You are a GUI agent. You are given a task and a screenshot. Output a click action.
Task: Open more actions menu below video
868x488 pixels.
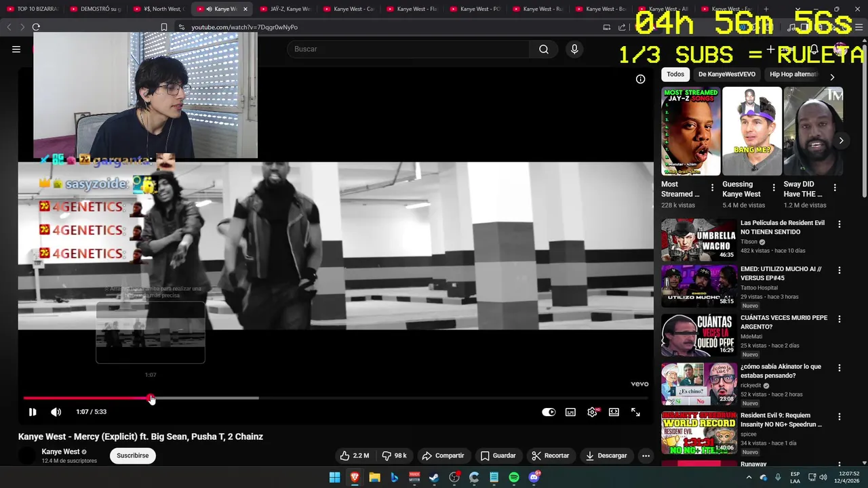click(x=646, y=455)
